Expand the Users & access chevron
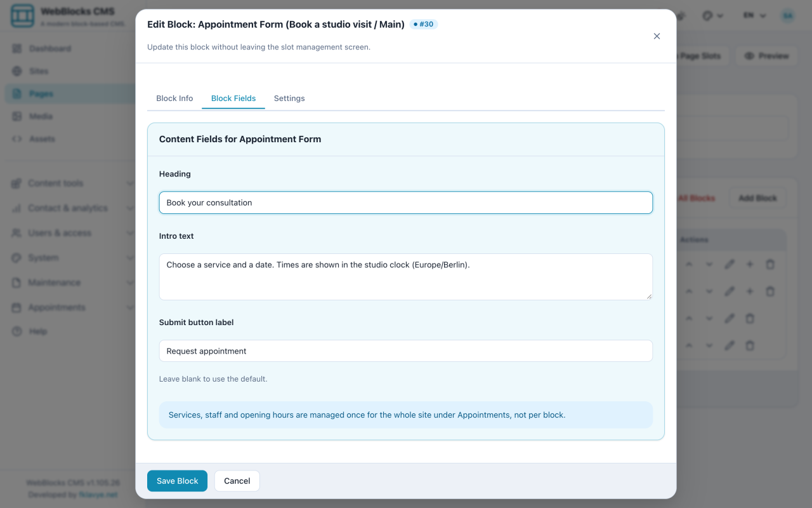Viewport: 812px width, 508px height. pyautogui.click(x=130, y=233)
